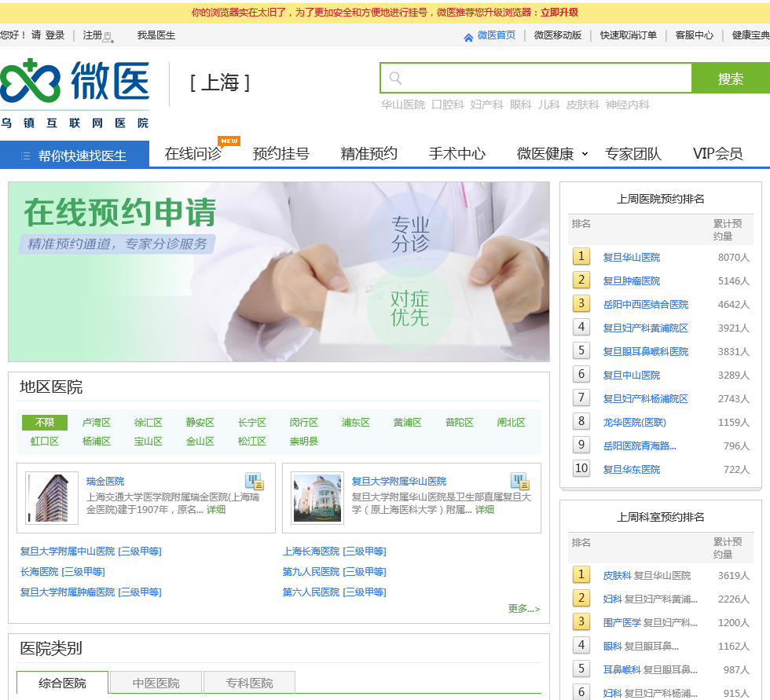Open 耳鼻喉科 department ranking link
Image resolution: width=770 pixels, height=700 pixels.
(621, 669)
